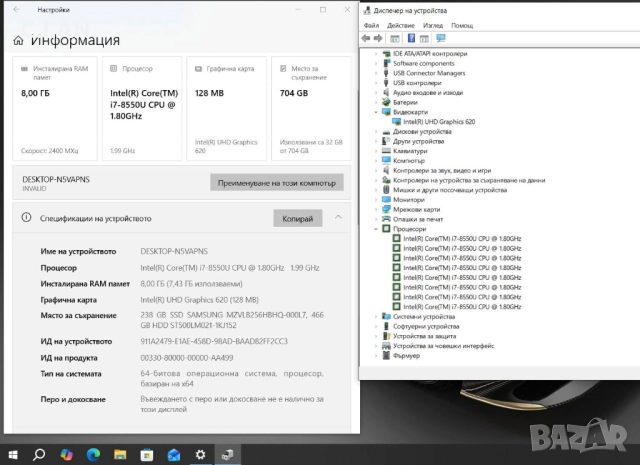This screenshot has width=640, height=465.
Task: Open the Файл menu
Action: pos(371,25)
